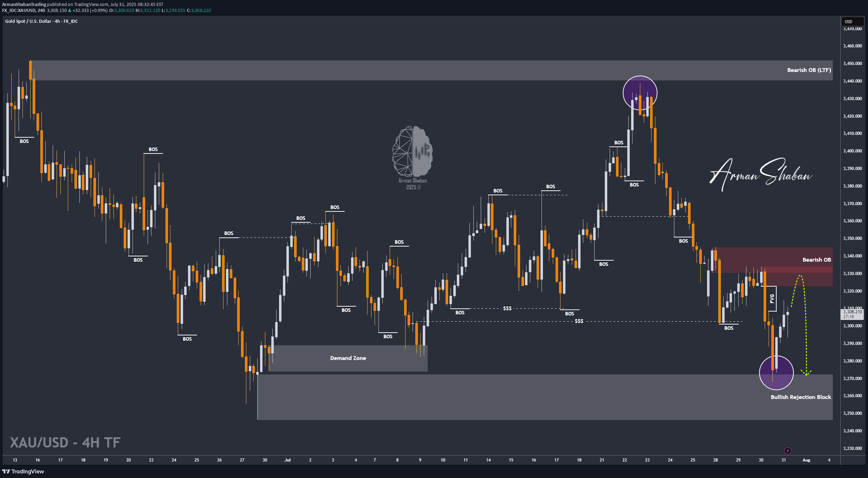Click the Jul label on the time axis
This screenshot has width=868, height=478.
[287, 460]
